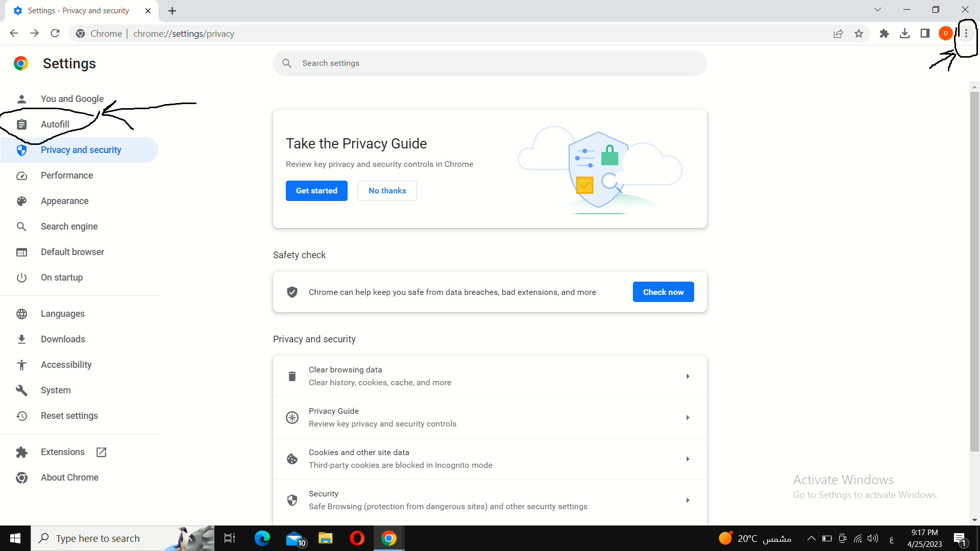Open Cookies and other site data
This screenshot has width=980, height=551.
490,459
